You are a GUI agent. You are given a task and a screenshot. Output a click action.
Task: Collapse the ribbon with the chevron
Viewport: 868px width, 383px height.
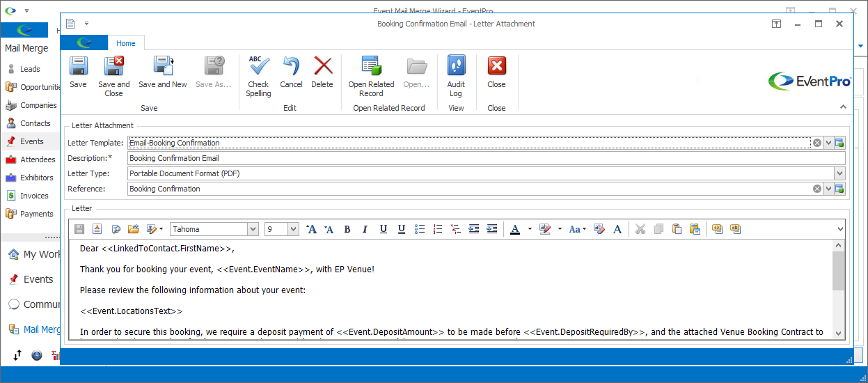tap(843, 107)
